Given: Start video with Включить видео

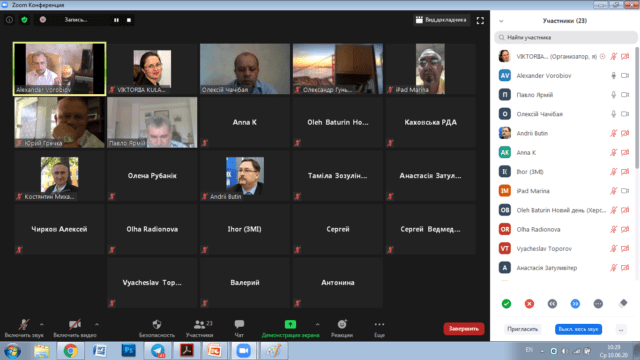Looking at the screenshot, I should [75, 328].
